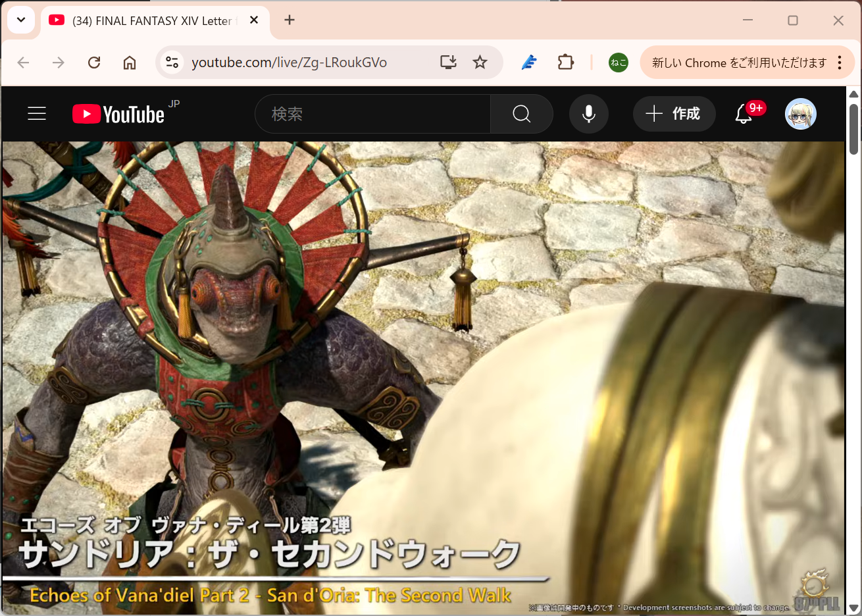Click the video player to pause
This screenshot has width=862, height=616.
click(x=423, y=378)
